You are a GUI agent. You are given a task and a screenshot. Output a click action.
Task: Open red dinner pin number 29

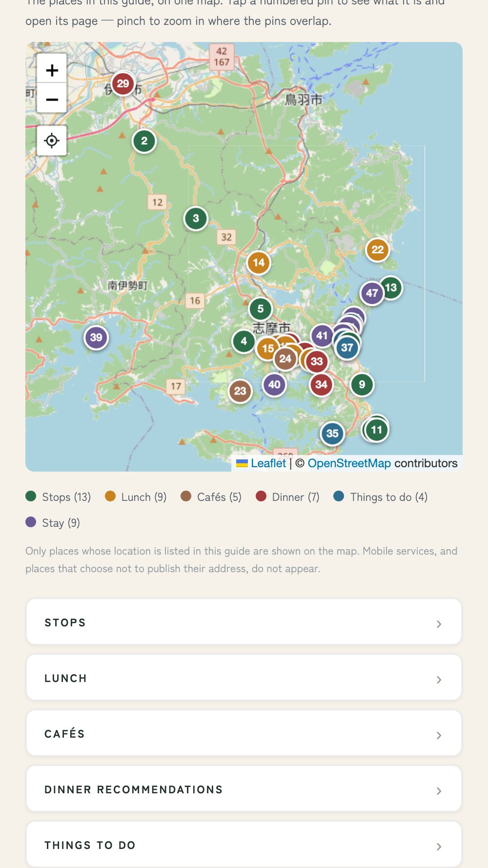tap(123, 83)
